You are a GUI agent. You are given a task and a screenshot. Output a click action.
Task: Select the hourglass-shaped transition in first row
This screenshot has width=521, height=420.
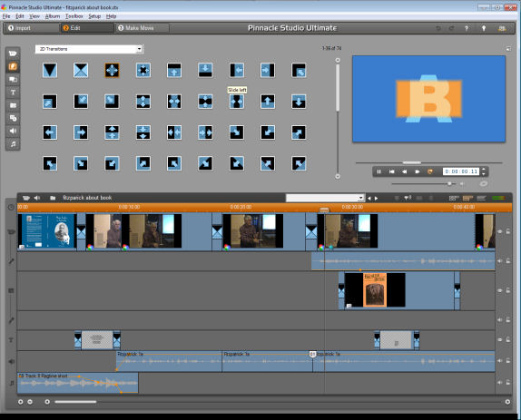(x=81, y=70)
